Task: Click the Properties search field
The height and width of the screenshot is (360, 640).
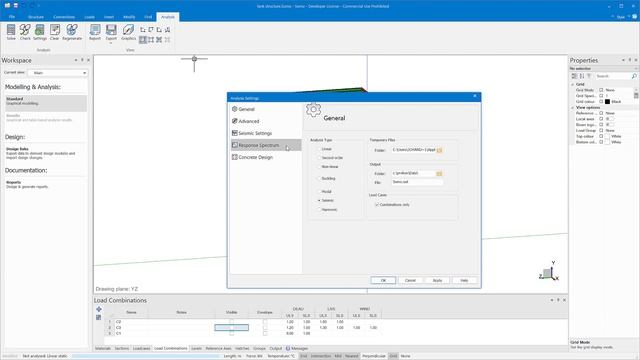Action: (616, 76)
